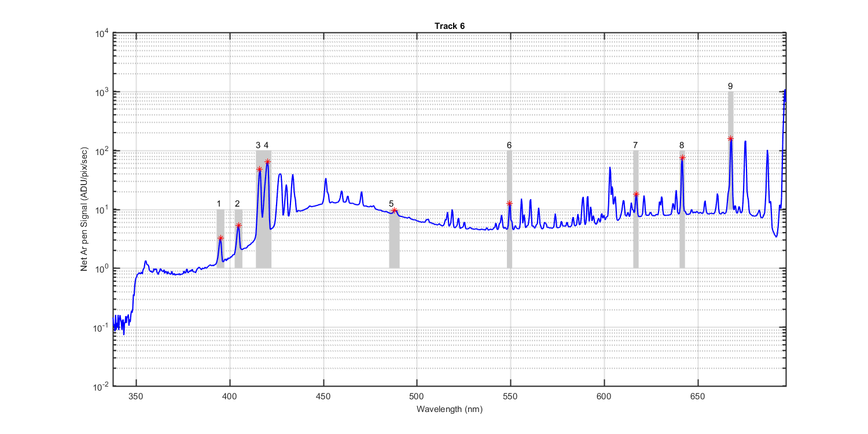
Task: Select the Wavelength (nm) axis label
Action: (450, 409)
